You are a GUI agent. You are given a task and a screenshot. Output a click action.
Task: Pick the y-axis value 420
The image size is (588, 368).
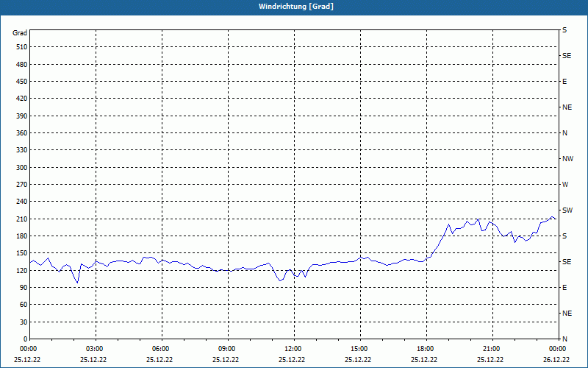click(x=22, y=99)
